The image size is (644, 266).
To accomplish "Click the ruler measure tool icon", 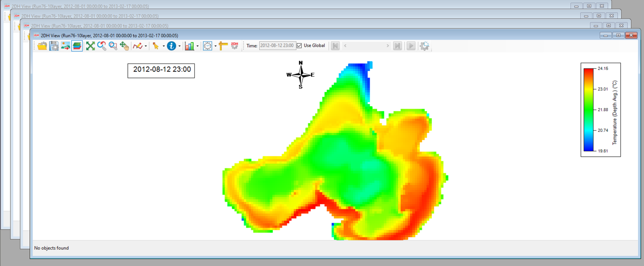I will (223, 46).
